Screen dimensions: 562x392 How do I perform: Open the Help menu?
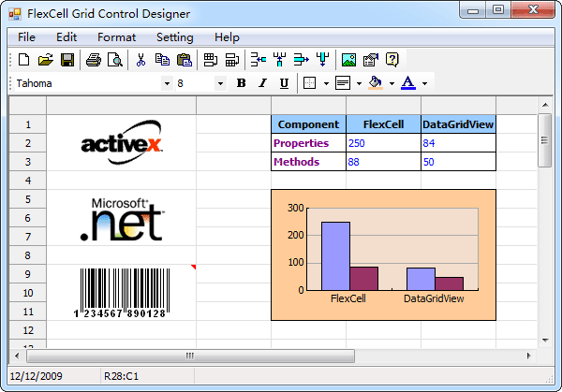[227, 37]
